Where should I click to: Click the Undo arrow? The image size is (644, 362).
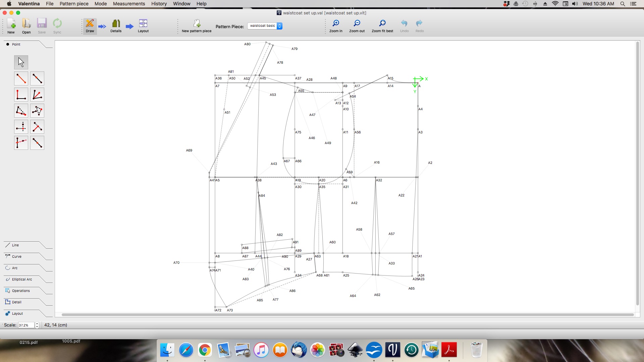point(404,26)
